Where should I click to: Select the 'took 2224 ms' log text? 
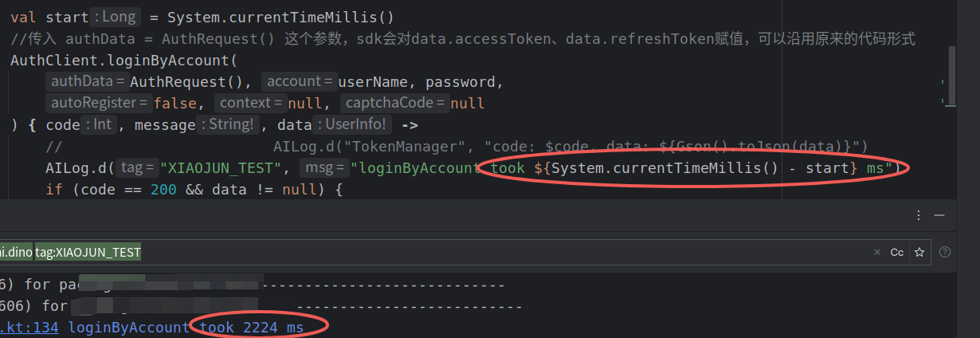coord(251,327)
